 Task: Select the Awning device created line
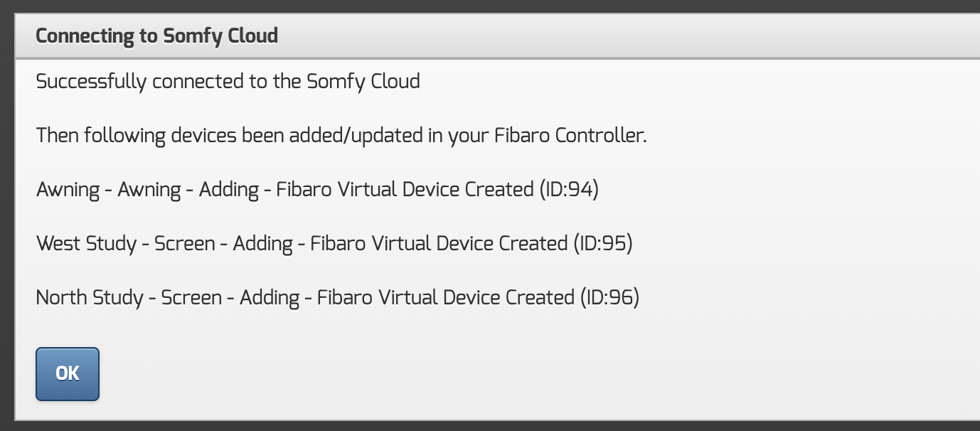[x=317, y=189]
